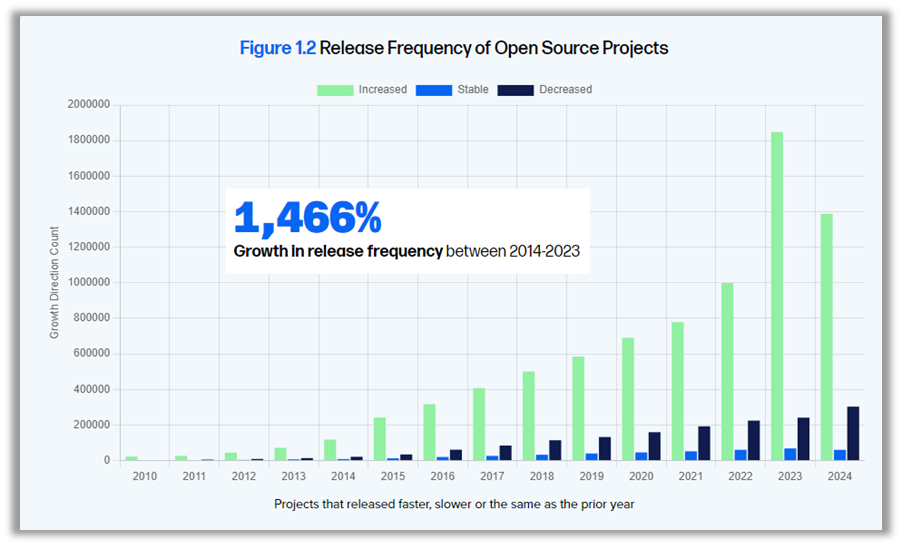Toggle the Increased series legend label
902x546 pixels.
[383, 90]
